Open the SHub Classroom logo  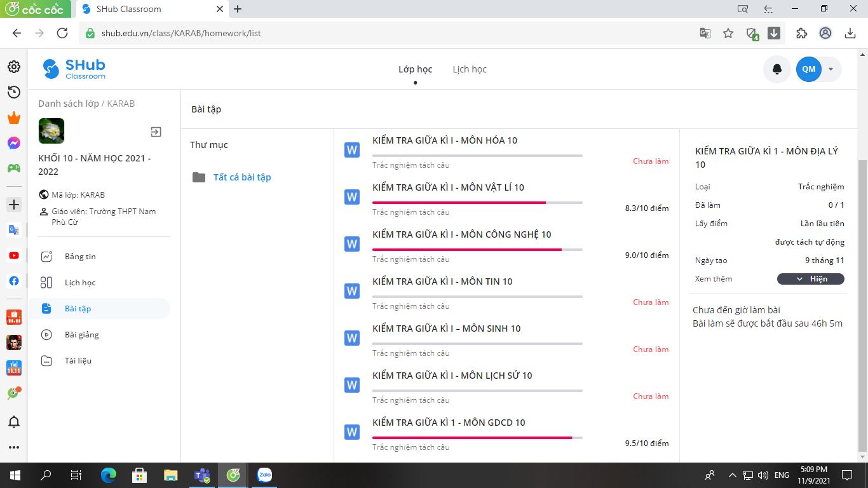click(74, 69)
